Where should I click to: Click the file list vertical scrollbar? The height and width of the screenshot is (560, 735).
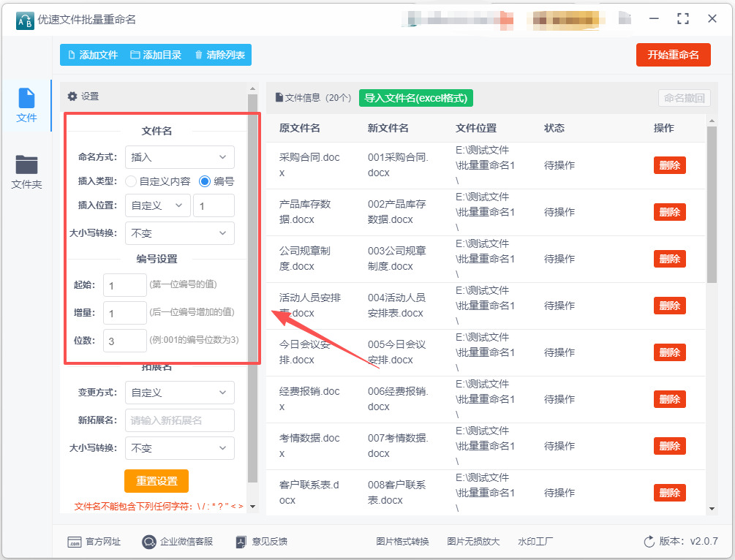tap(712, 205)
